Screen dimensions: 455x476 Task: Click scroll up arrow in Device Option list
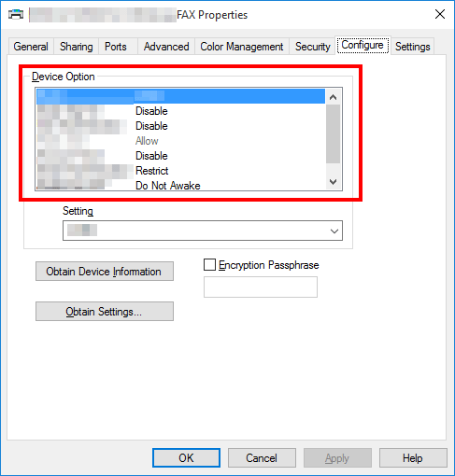[x=333, y=97]
